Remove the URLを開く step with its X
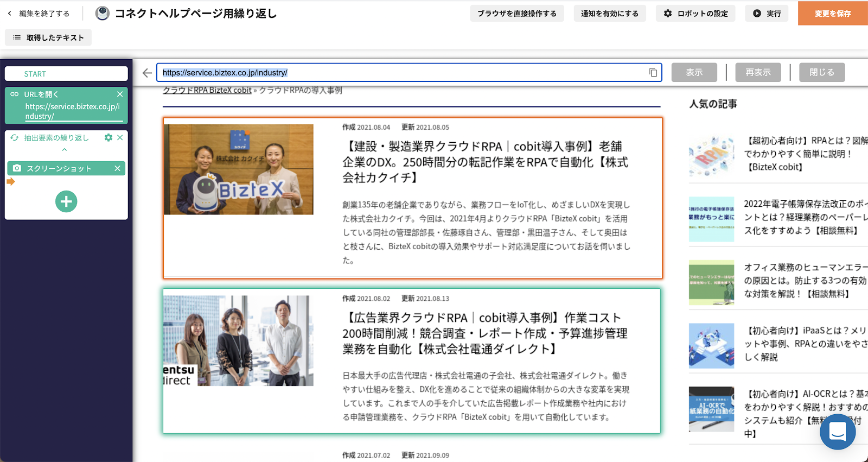868x462 pixels. pyautogui.click(x=120, y=94)
